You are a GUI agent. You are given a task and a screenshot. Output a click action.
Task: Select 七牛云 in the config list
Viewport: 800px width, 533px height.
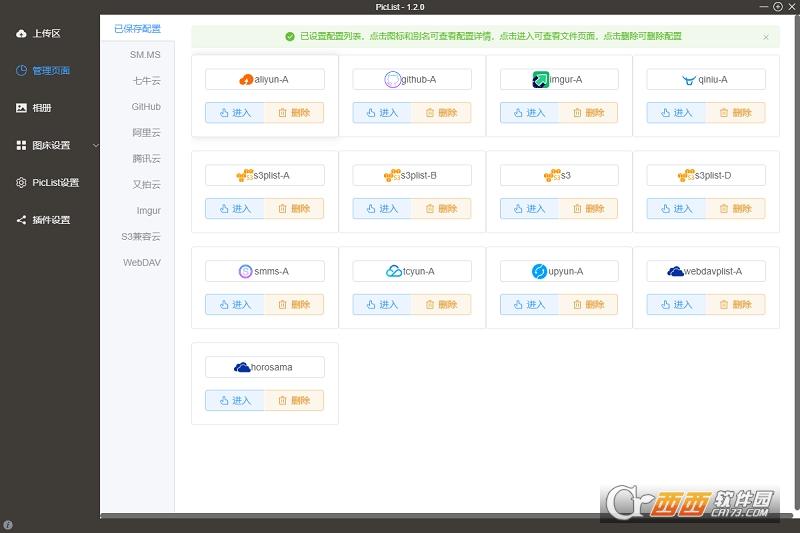point(146,81)
